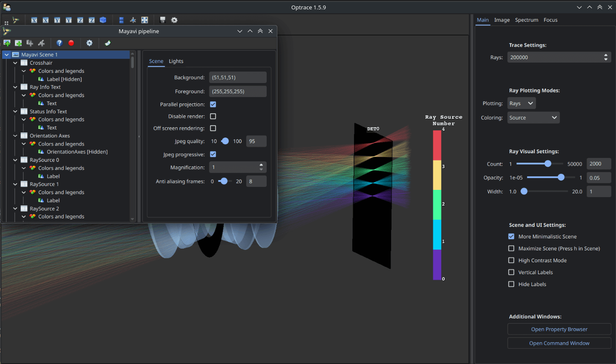Open scene configuration gear icon
The height and width of the screenshot is (364, 616).
pyautogui.click(x=174, y=20)
